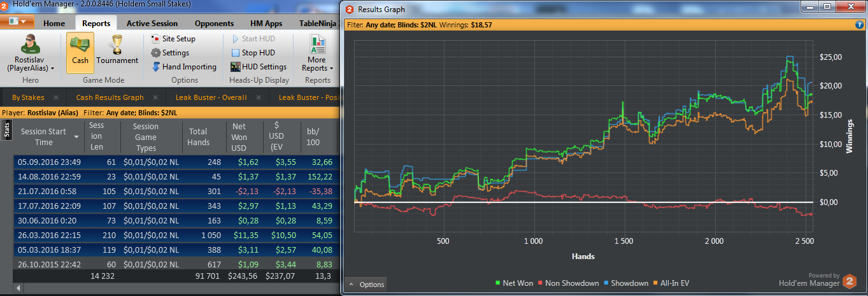
Task: Select the 05.03.2016 18:37 session row
Action: [175, 249]
